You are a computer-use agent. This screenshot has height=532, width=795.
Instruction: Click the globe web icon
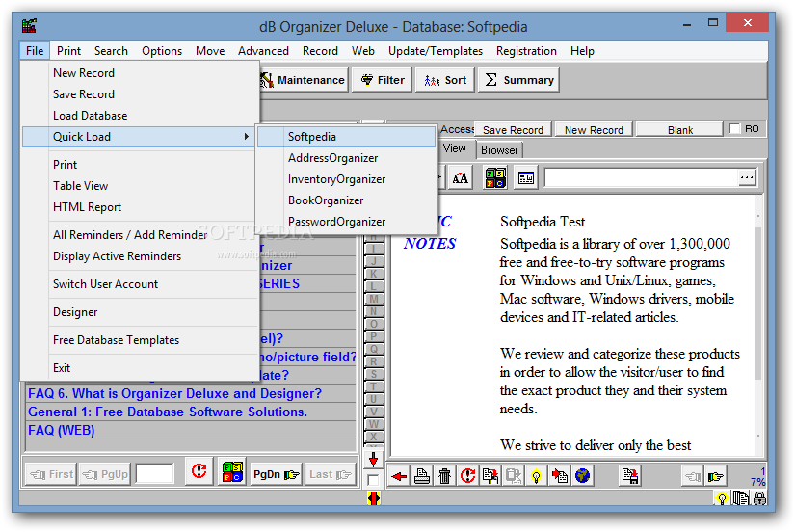583,476
